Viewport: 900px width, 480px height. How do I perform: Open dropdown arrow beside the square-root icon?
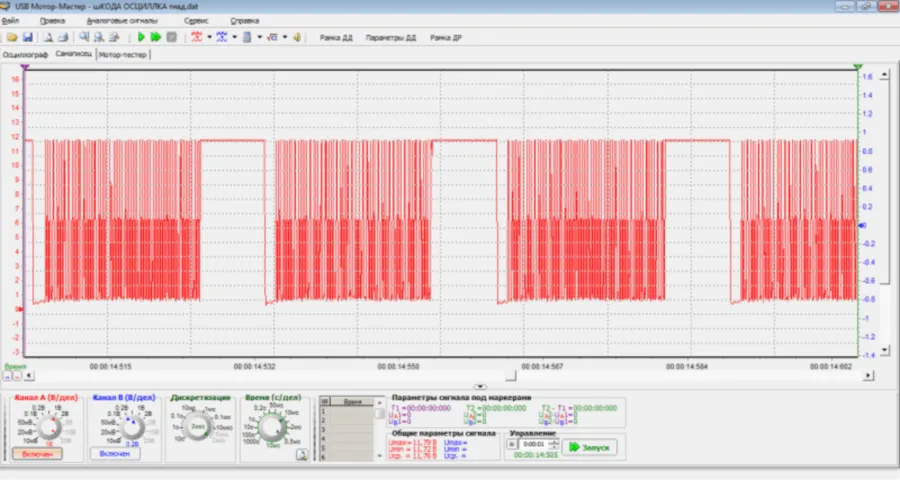[285, 37]
